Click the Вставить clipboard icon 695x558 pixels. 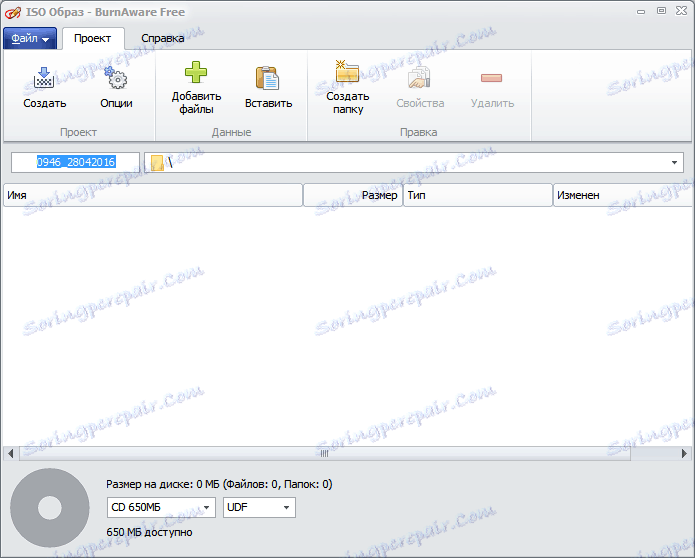click(267, 78)
